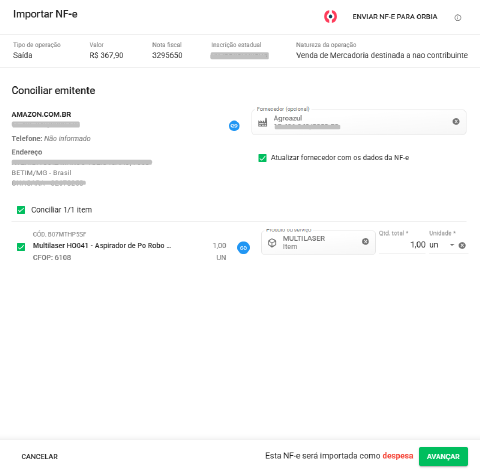Image resolution: width=480 pixels, height=470 pixels.
Task: Click the box icon in product field
Action: [272, 243]
